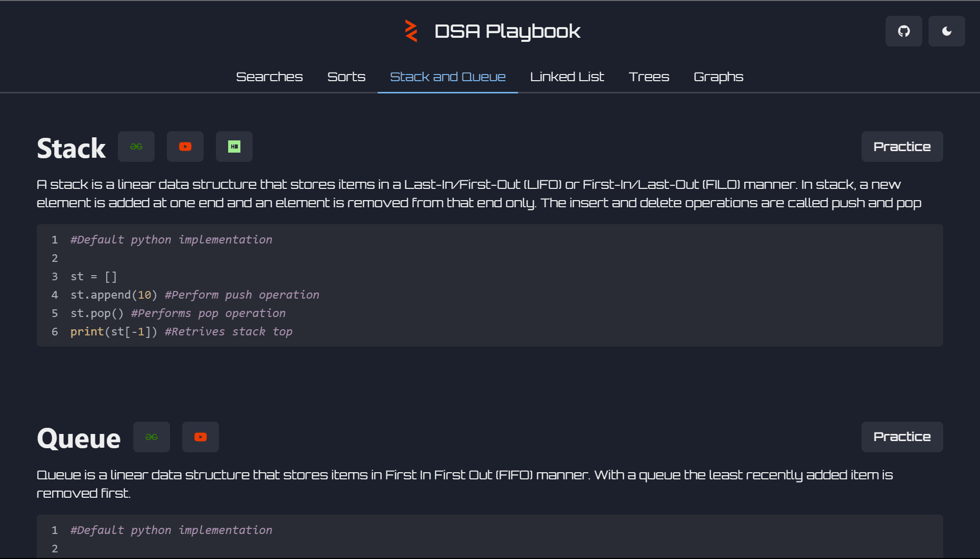The width and height of the screenshot is (980, 559).
Task: Click the DSA Playbook logo icon
Action: [411, 31]
